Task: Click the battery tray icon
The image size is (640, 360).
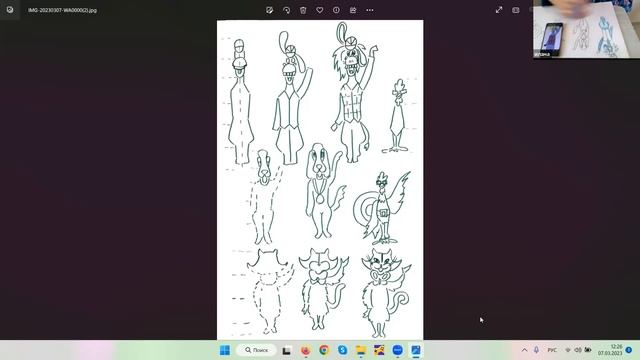Action: pos(588,350)
